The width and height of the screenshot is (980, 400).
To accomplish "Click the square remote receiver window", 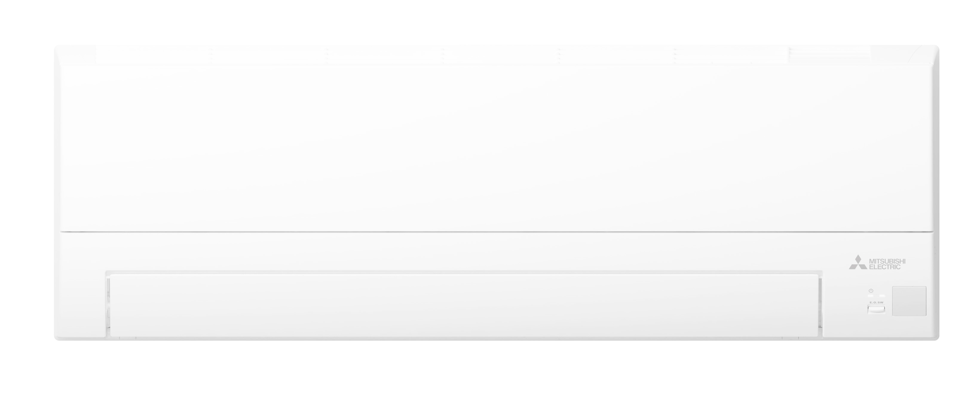I will [x=909, y=301].
